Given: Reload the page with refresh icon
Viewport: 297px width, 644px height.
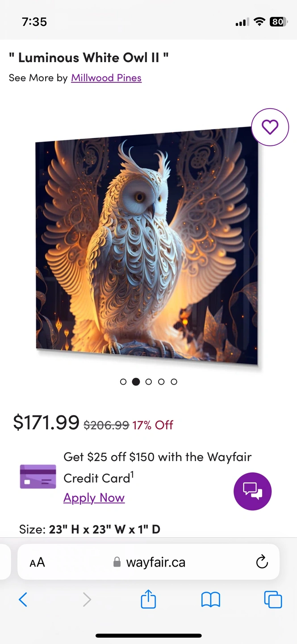Looking at the screenshot, I should click(x=262, y=562).
